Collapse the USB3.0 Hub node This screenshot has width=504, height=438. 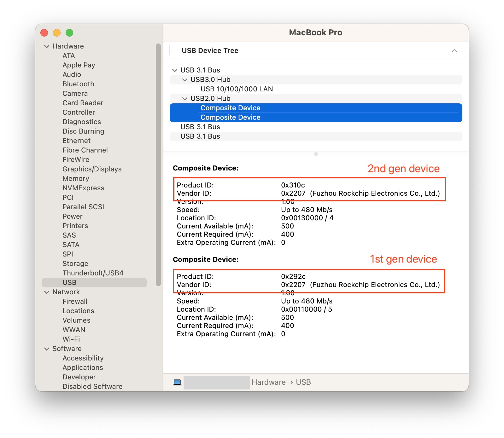click(185, 80)
